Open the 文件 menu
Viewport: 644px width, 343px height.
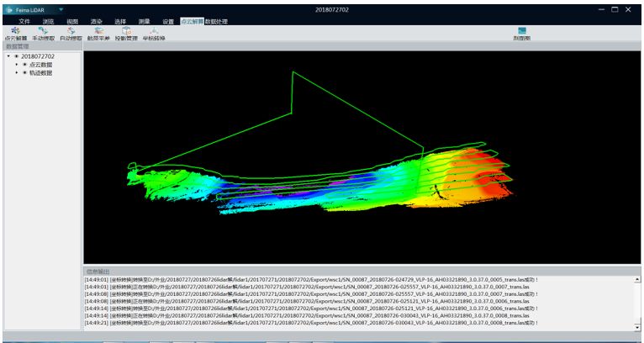click(x=24, y=21)
